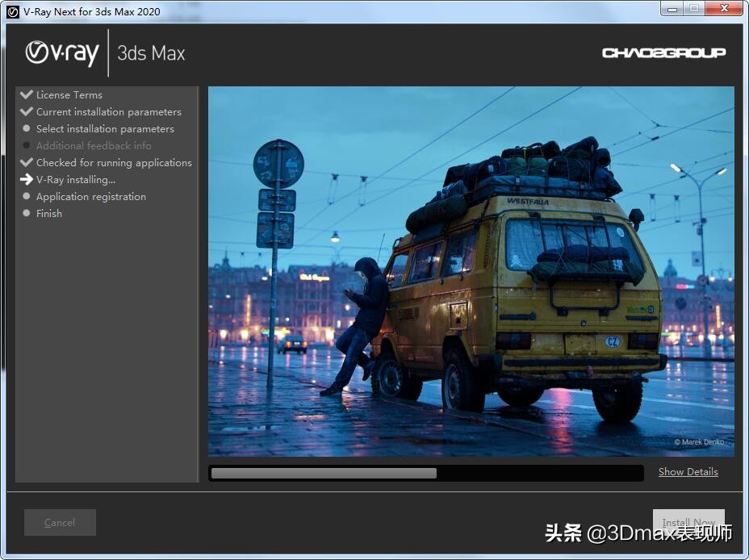Click the V-Ray logo in the header
The width and height of the screenshot is (749, 560).
pyautogui.click(x=61, y=52)
